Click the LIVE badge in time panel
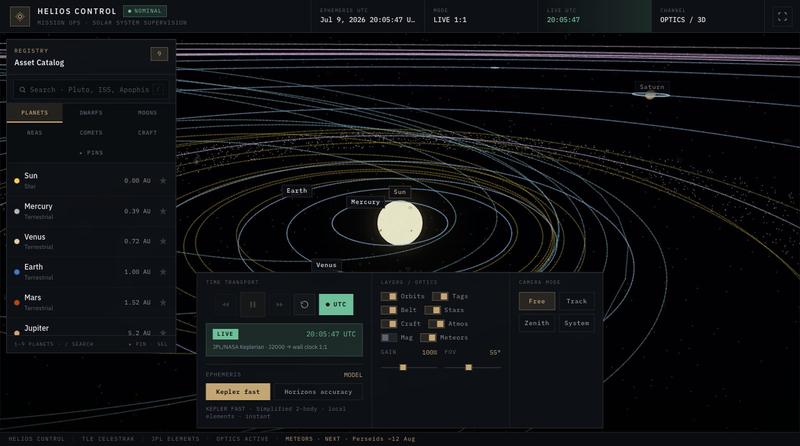This screenshot has width=800, height=446. click(225, 334)
